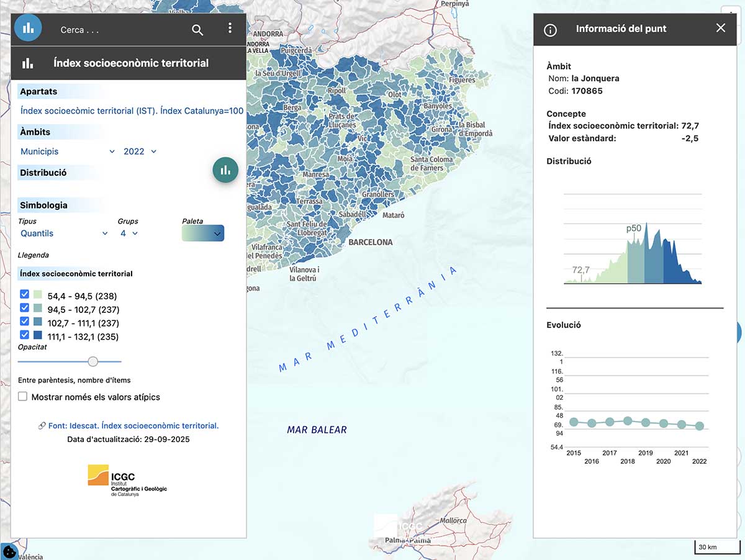Image resolution: width=745 pixels, height=560 pixels.
Task: Click the ICGC logo
Action: tap(127, 481)
